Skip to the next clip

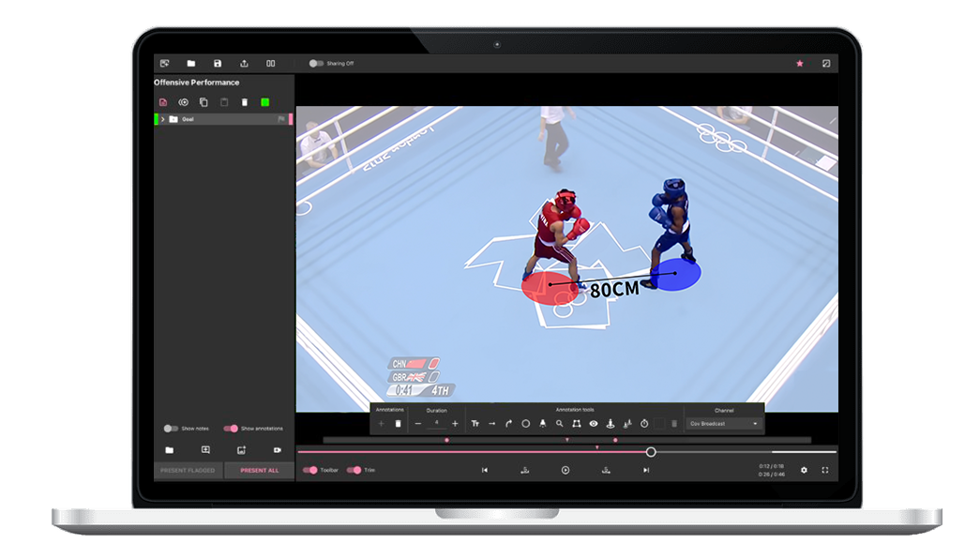(x=646, y=470)
